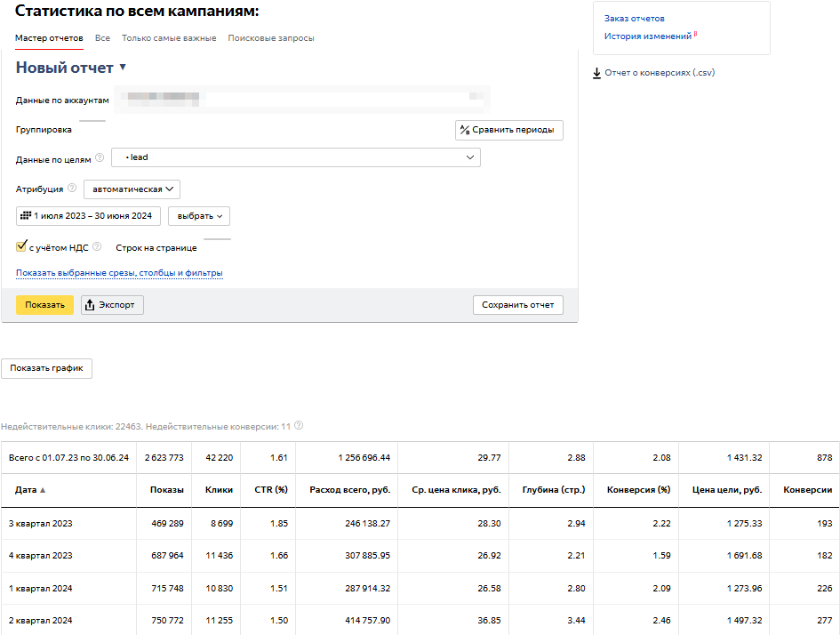Open the lead goals dropdown
The width and height of the screenshot is (840, 635).
tap(295, 157)
